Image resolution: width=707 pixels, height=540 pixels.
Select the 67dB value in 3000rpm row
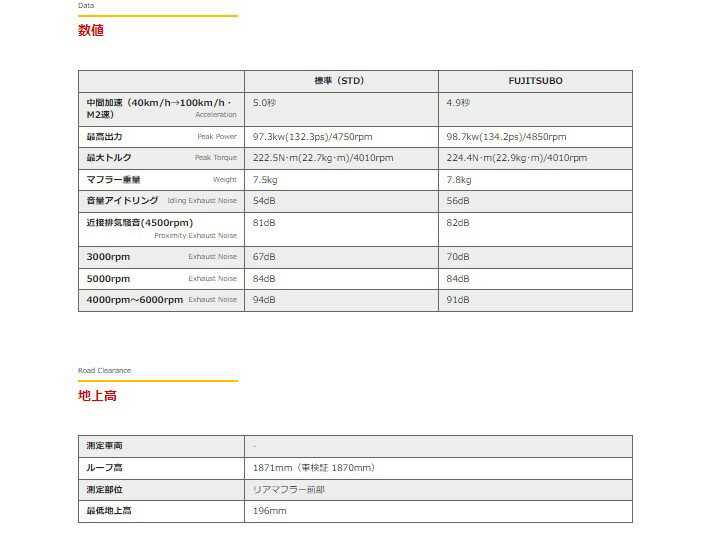point(264,257)
